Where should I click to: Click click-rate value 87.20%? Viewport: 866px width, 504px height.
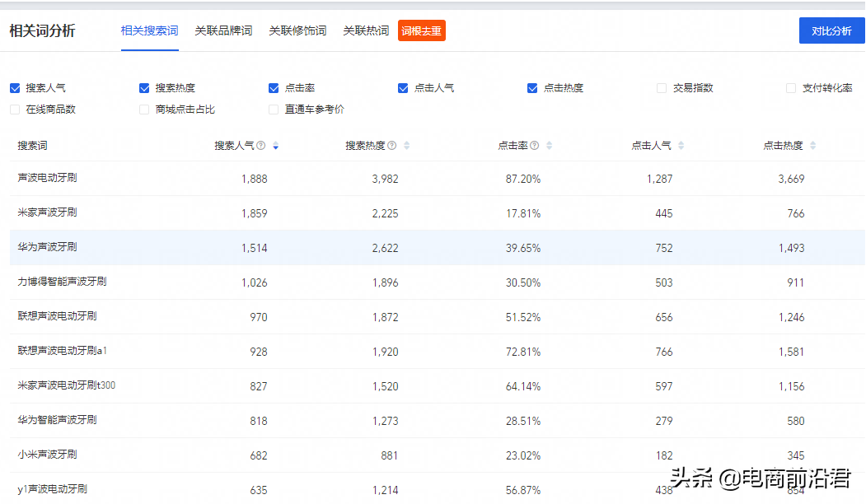click(x=523, y=179)
